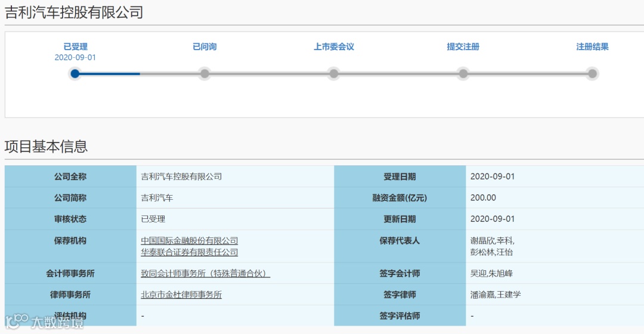Click the 保荐机构 label cell
The image size is (644, 334).
pyautogui.click(x=70, y=246)
